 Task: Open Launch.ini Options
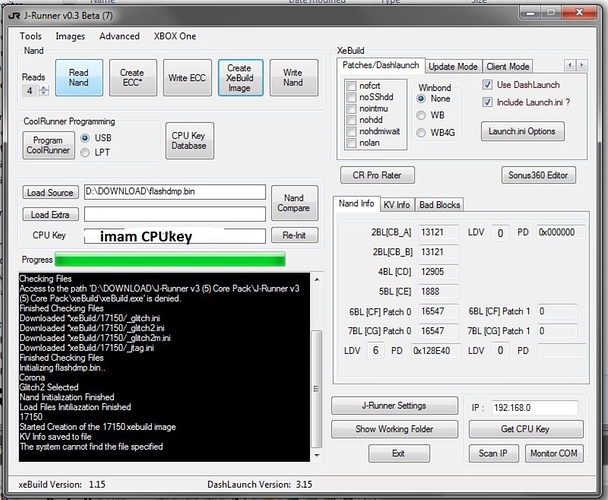[x=522, y=131]
